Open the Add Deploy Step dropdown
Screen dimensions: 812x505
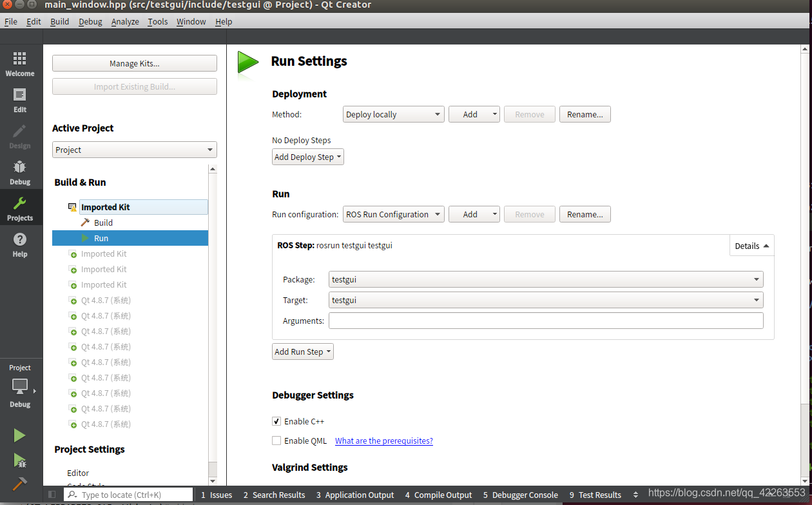point(308,157)
